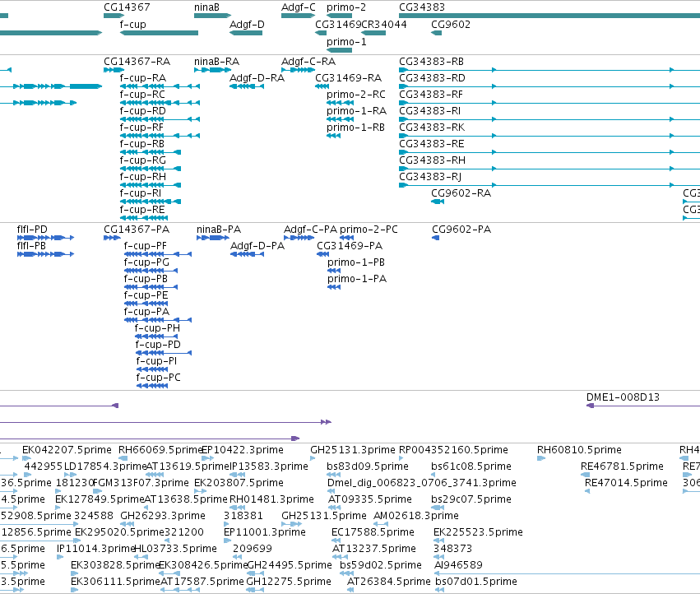Select the primo-1-RB transcript

pos(333,136)
